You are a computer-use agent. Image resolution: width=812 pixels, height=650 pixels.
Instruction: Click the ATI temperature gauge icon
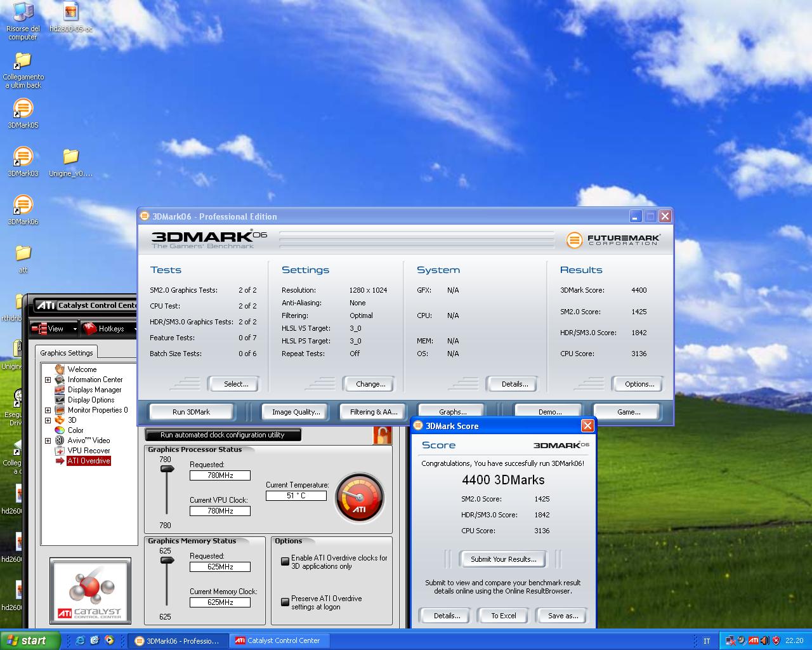(360, 498)
